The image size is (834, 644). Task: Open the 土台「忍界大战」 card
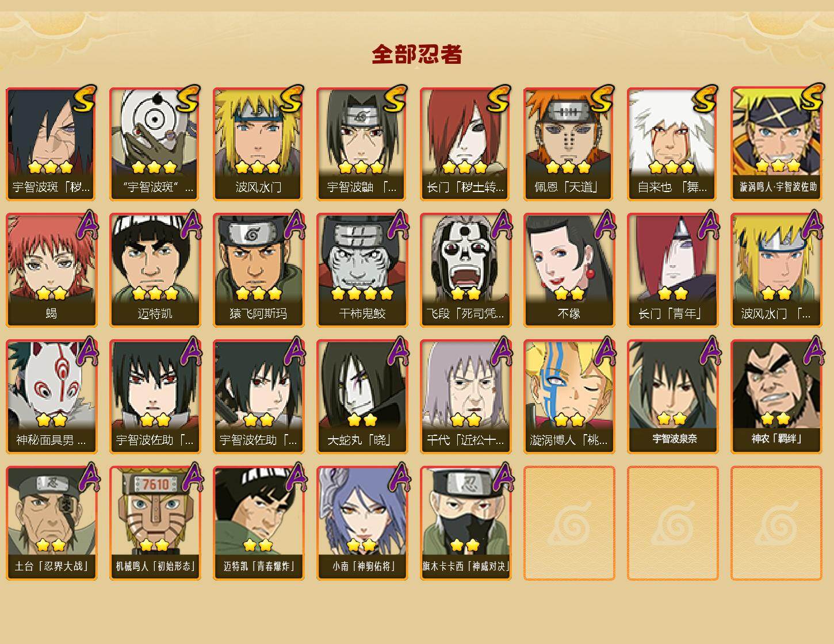coord(51,523)
